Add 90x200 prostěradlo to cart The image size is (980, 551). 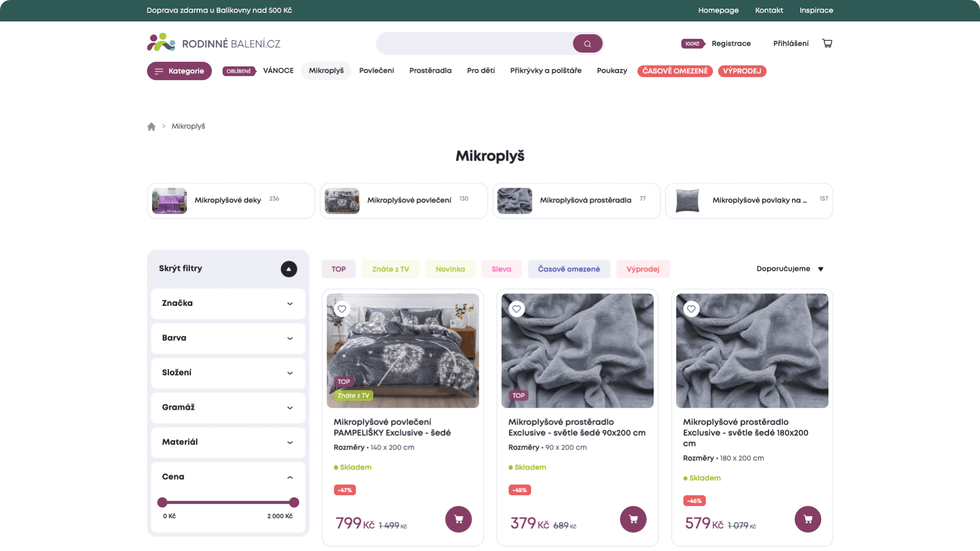(633, 519)
